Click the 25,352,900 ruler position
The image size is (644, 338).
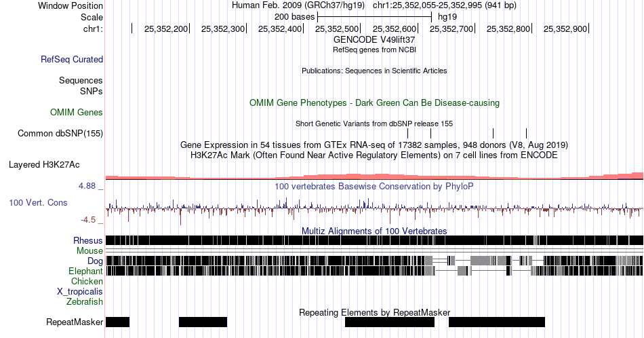tap(565, 29)
